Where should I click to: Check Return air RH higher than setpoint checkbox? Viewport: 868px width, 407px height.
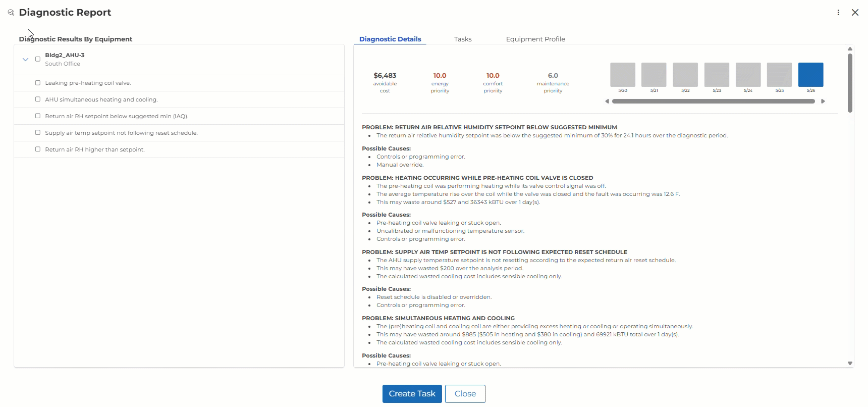[x=38, y=149]
